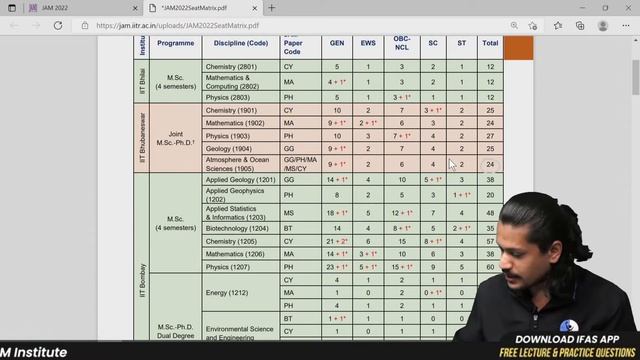Select Applied Geology (1201) cell
Viewport: 640px width, 360px height.
click(x=241, y=180)
